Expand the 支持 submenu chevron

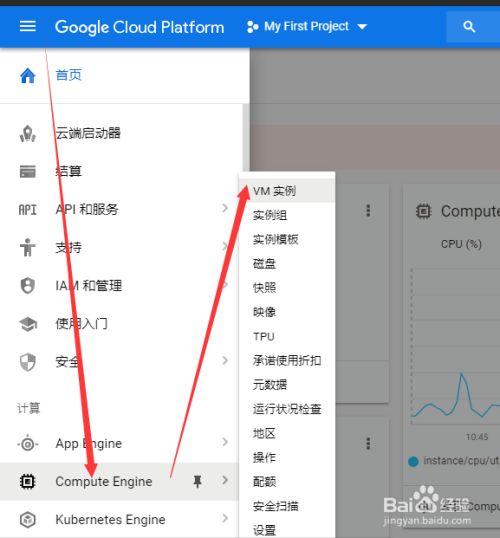(x=225, y=246)
